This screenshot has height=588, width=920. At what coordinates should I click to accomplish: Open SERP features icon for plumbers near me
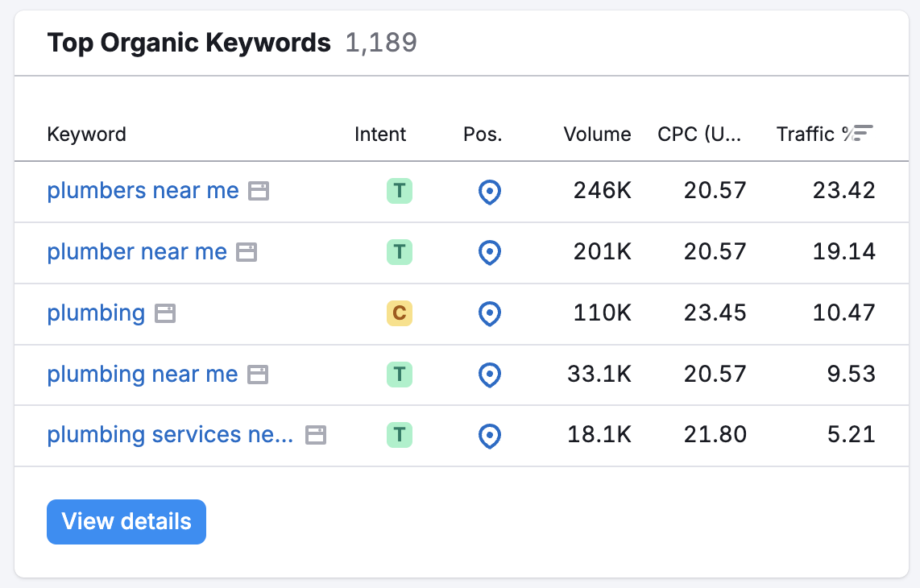click(x=258, y=192)
